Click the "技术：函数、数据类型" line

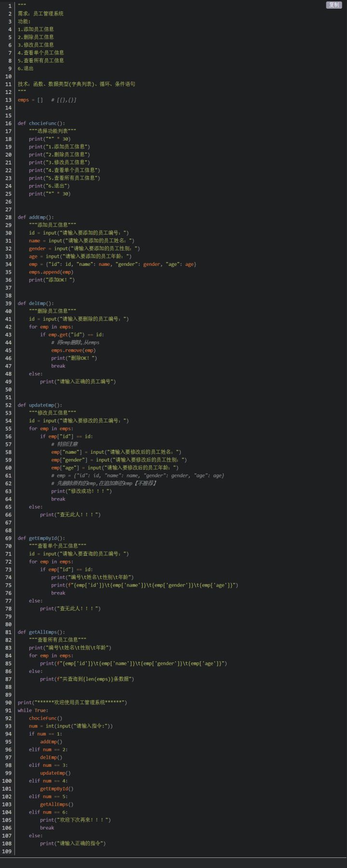pos(76,84)
